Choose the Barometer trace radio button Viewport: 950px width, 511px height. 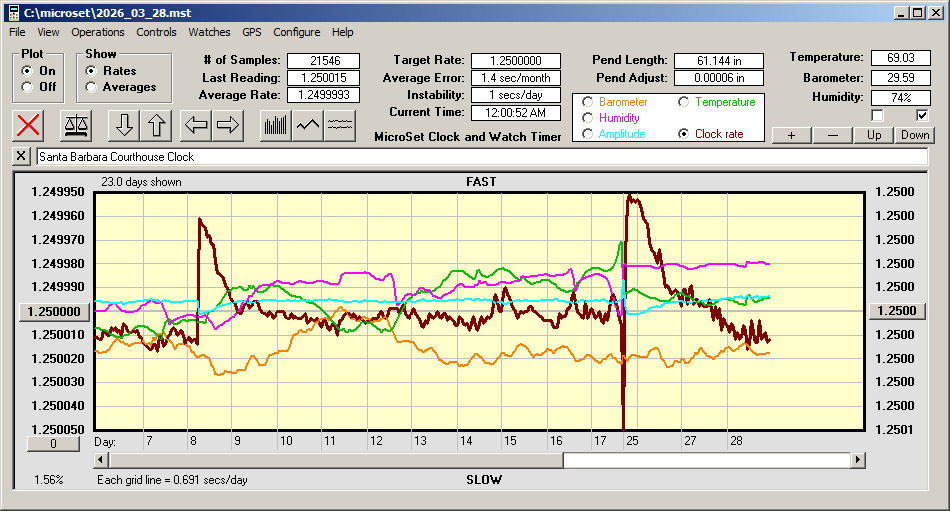pyautogui.click(x=587, y=102)
